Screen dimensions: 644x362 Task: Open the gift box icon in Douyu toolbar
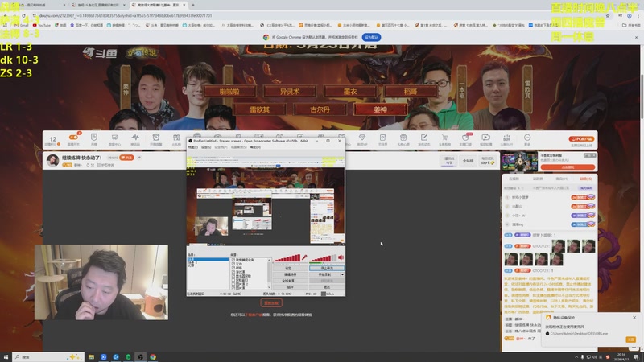point(403,138)
